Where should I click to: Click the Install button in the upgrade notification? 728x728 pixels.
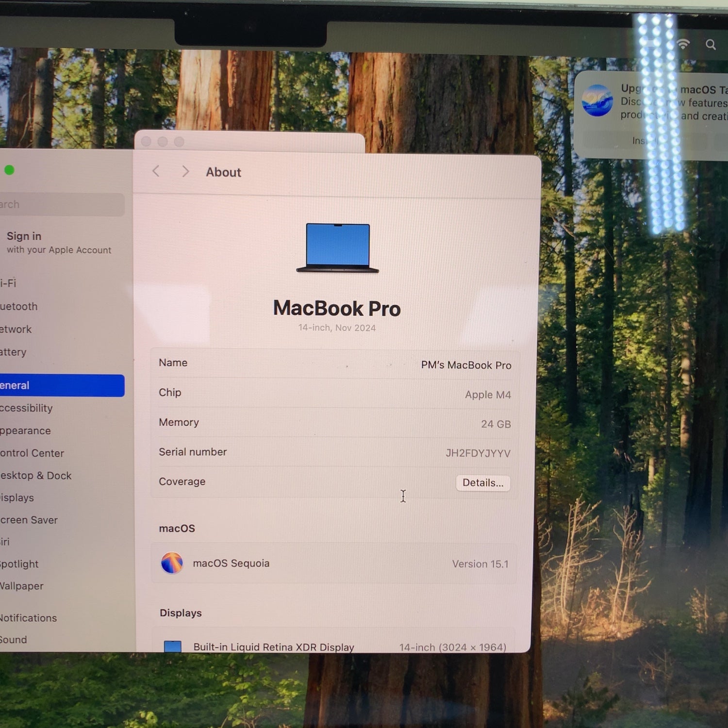point(645,141)
